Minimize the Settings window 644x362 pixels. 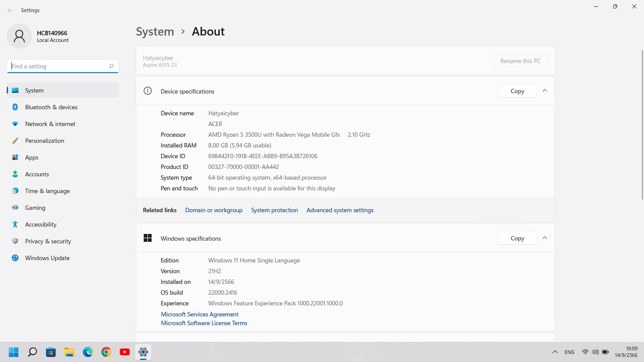pyautogui.click(x=596, y=6)
